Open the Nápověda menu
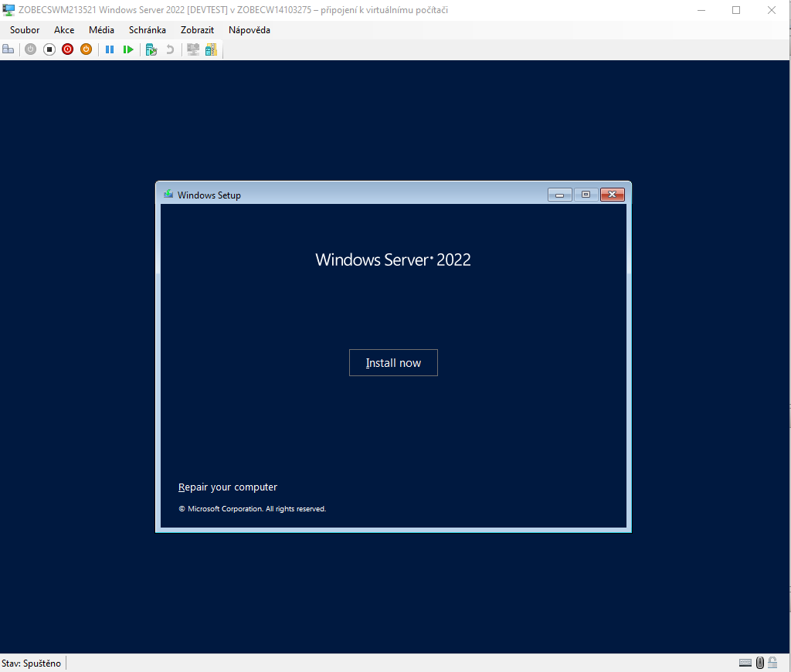This screenshot has width=791, height=672. pyautogui.click(x=250, y=30)
